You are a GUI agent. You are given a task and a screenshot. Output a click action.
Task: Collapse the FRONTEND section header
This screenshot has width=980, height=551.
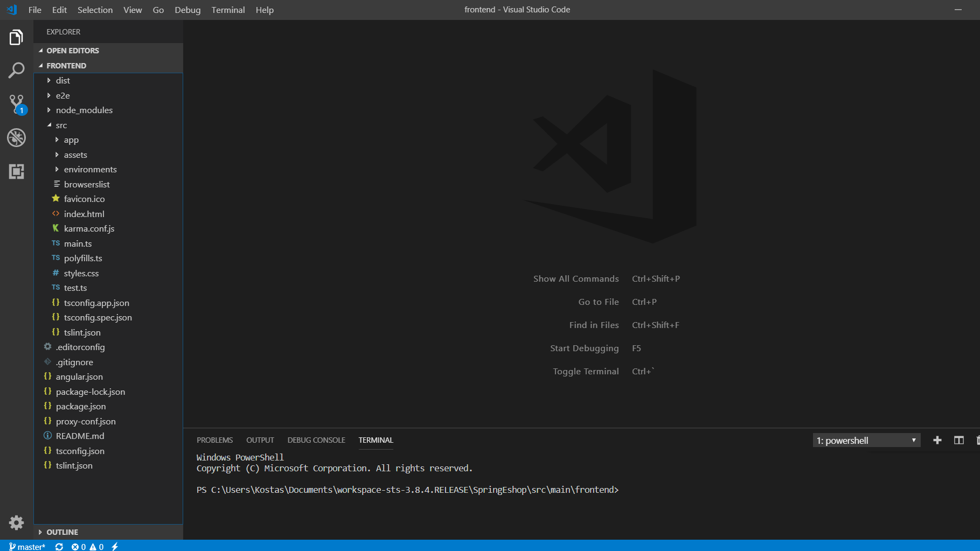(108, 66)
